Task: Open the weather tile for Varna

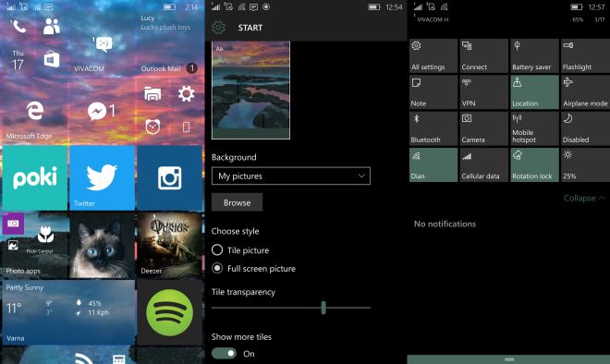Action: tap(68, 312)
